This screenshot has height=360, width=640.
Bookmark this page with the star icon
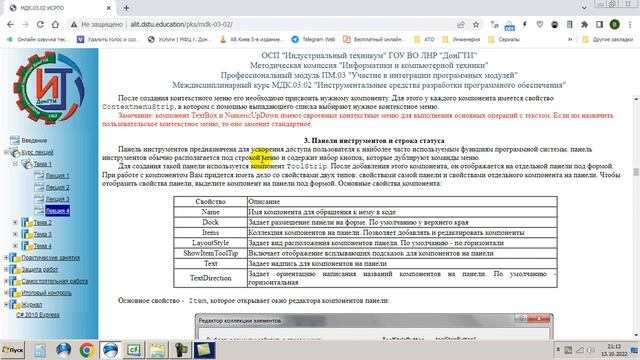(x=476, y=24)
